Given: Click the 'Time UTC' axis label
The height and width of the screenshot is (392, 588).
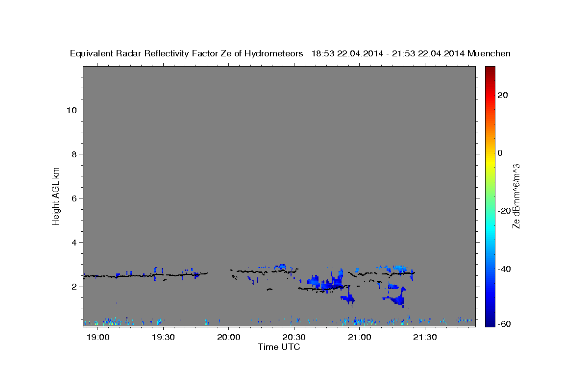Looking at the screenshot, I should [x=279, y=347].
